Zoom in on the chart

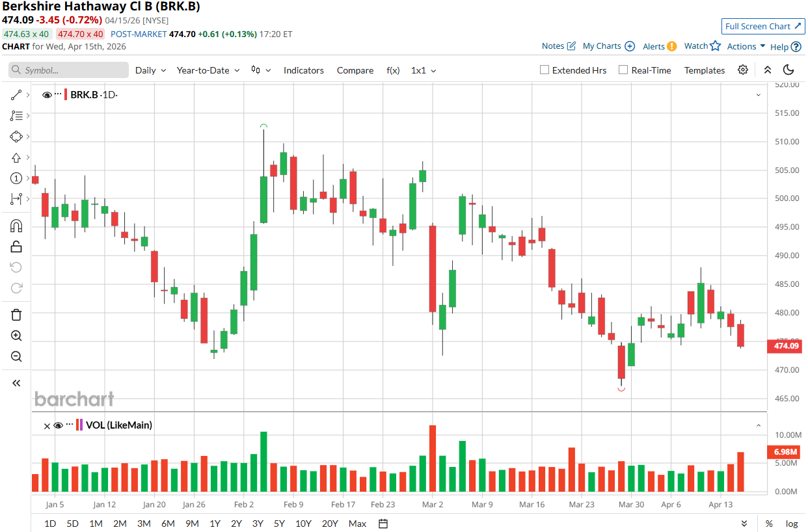click(16, 336)
